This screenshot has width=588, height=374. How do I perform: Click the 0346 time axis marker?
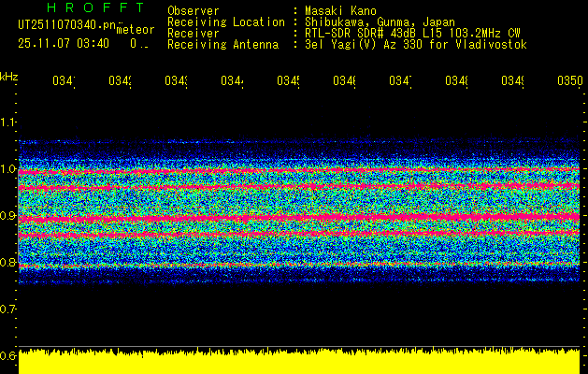click(345, 80)
